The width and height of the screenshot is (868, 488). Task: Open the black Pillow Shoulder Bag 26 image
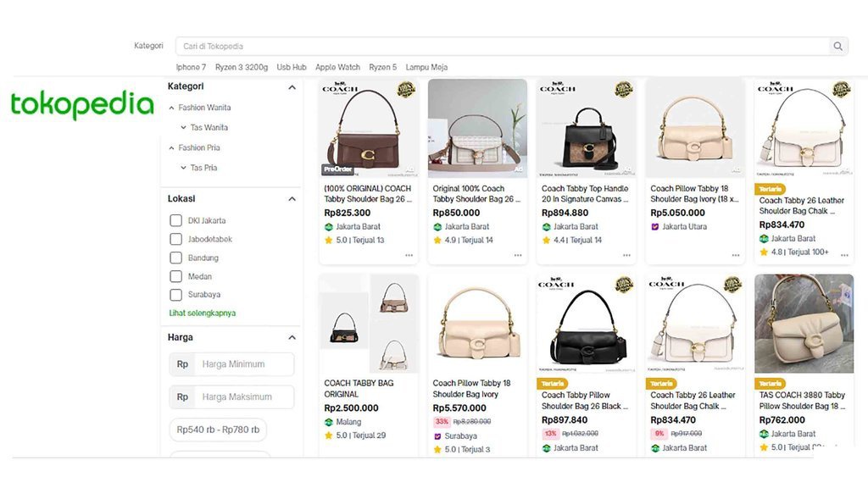click(x=587, y=323)
